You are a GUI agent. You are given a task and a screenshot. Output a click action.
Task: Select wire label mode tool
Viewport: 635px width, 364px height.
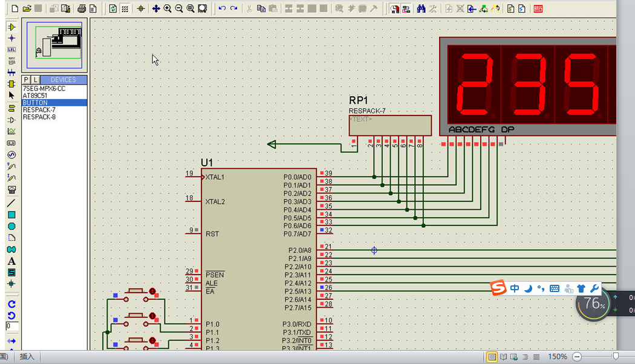[x=11, y=50]
